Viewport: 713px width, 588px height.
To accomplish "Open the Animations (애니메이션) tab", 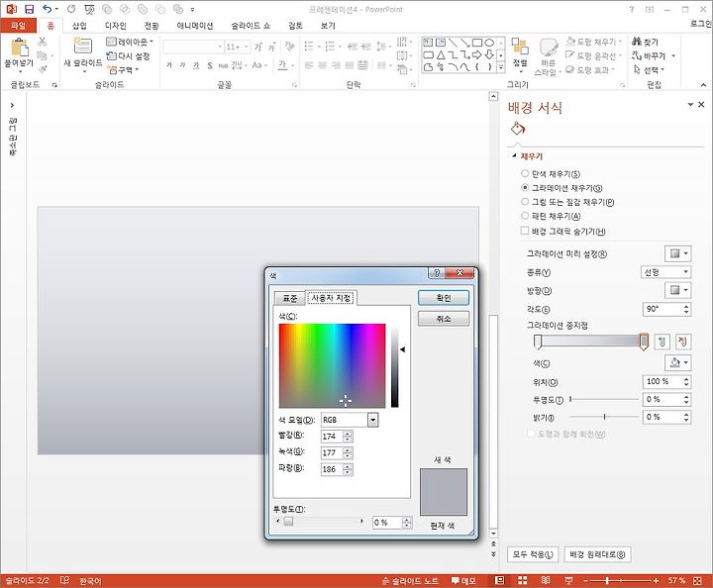I will pyautogui.click(x=195, y=26).
